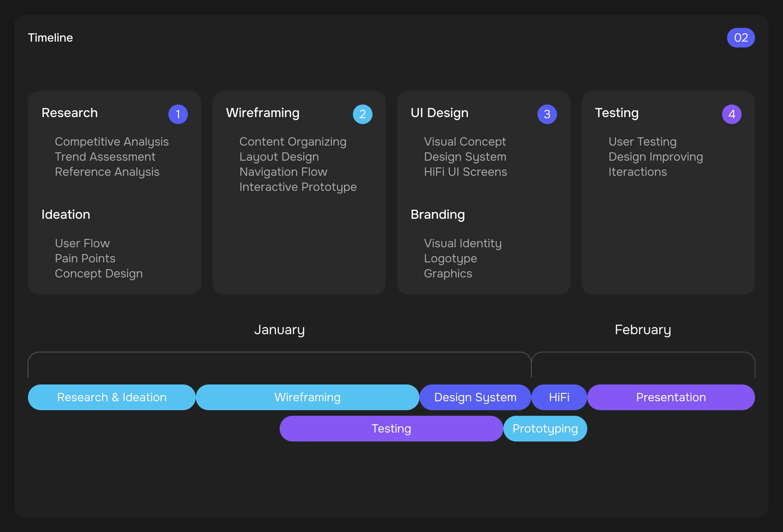This screenshot has width=783, height=532.
Task: Select the Competitive Analysis list item
Action: point(112,142)
